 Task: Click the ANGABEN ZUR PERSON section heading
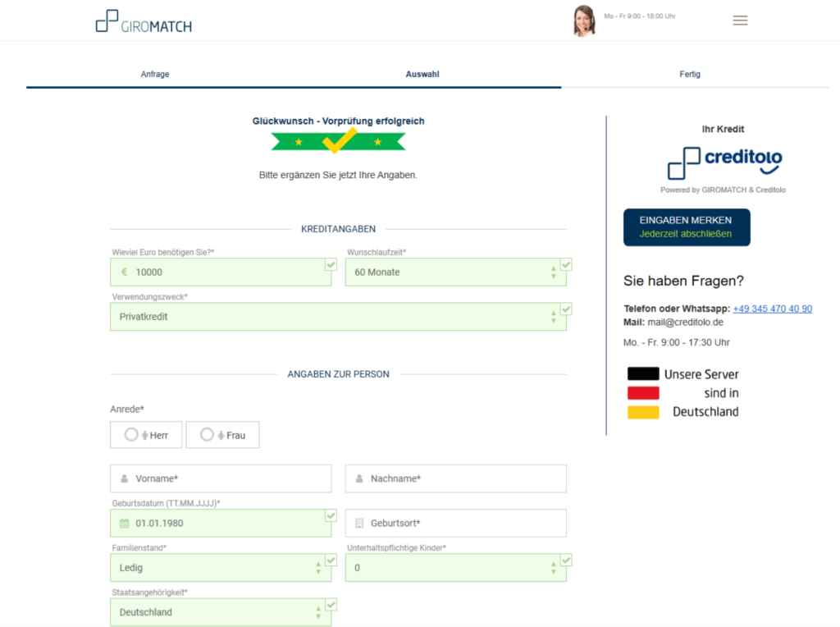(x=338, y=374)
